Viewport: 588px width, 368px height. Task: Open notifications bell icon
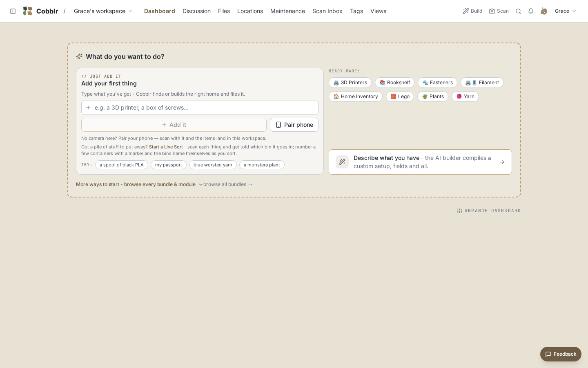point(531,11)
